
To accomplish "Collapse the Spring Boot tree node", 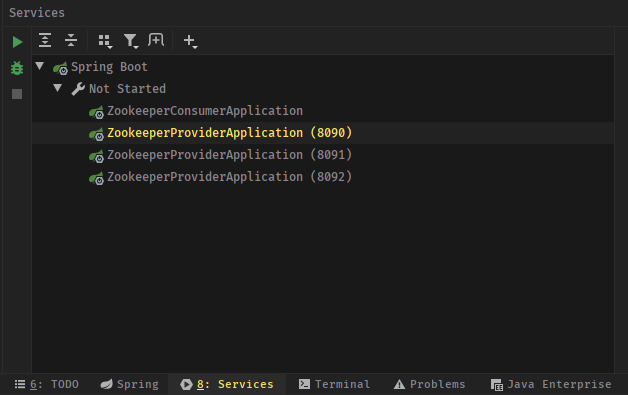I will point(39,66).
